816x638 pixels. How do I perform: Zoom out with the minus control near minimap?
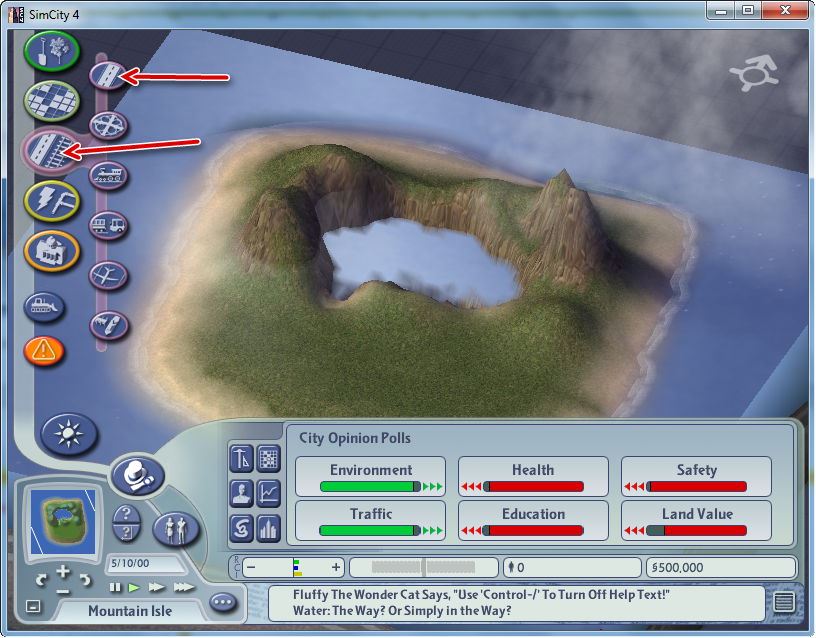63,591
